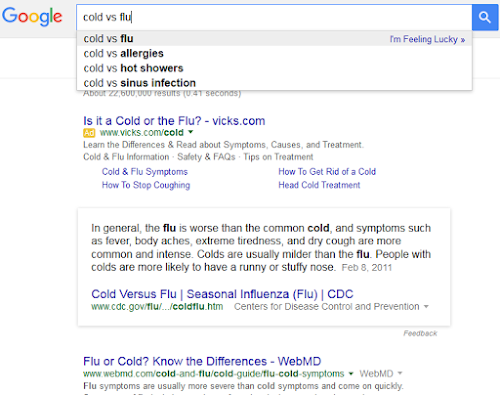Image resolution: width=500 pixels, height=395 pixels.
Task: Open Cold Versus Flu CDC result
Action: tap(222, 294)
